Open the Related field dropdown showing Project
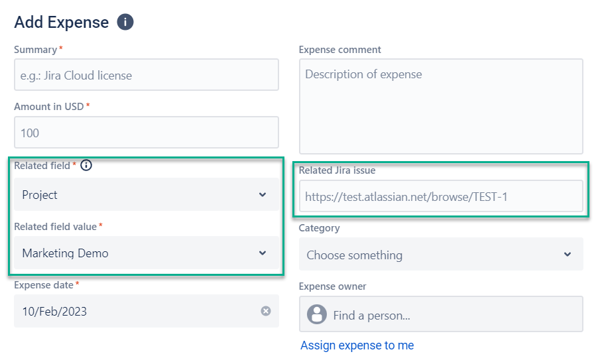 click(x=133, y=195)
